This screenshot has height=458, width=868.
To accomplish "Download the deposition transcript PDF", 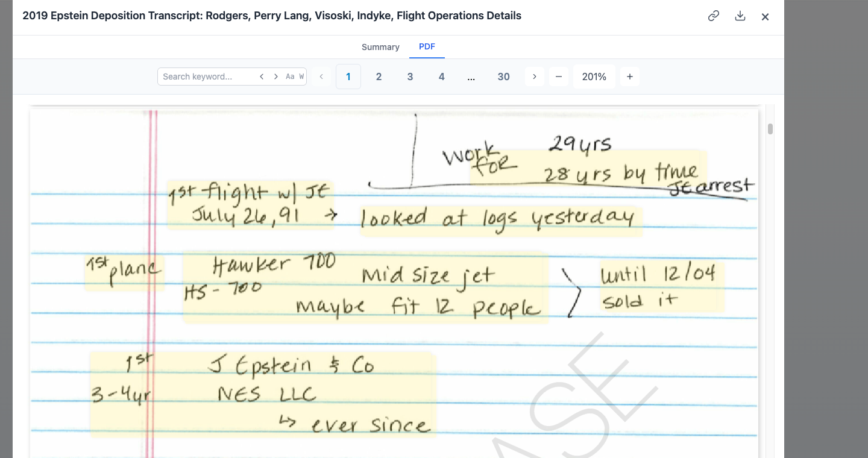I will coord(740,16).
